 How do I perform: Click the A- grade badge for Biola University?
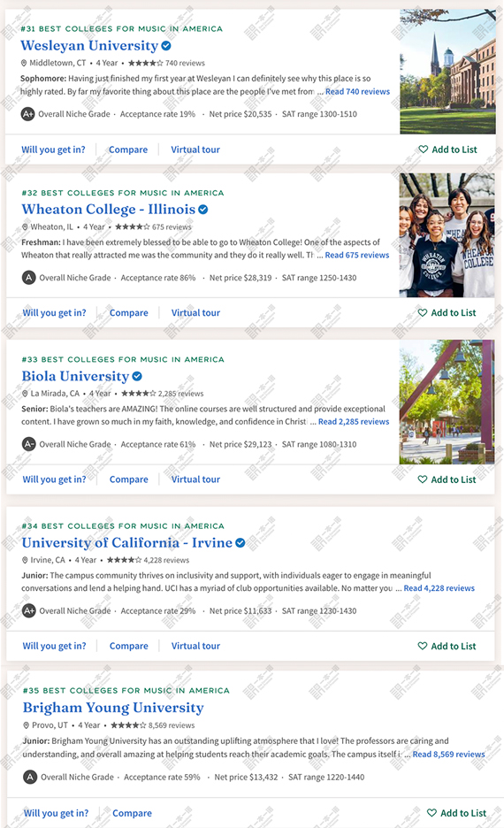(x=28, y=445)
